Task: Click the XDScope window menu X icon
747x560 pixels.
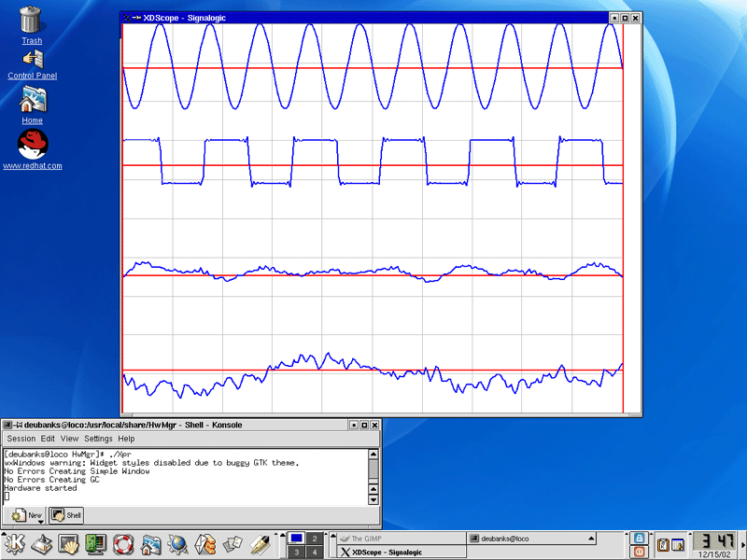Action: coord(127,18)
